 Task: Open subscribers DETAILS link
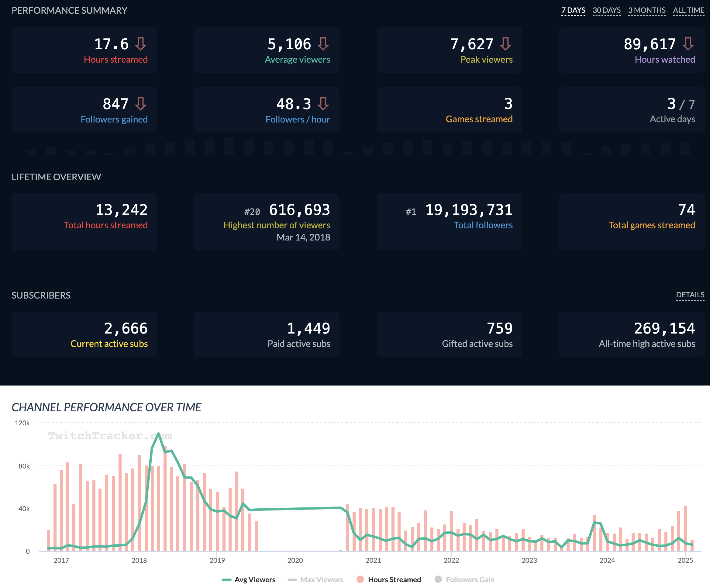coord(690,295)
